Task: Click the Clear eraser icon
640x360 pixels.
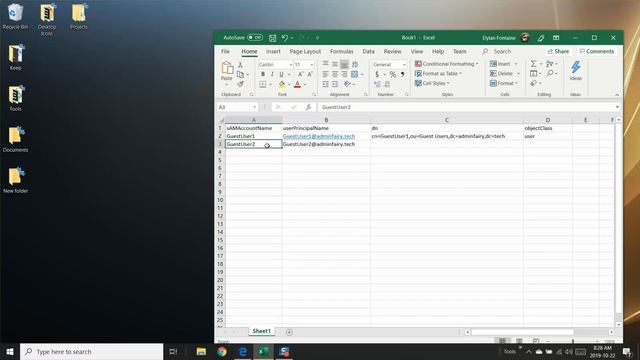Action: coord(534,83)
